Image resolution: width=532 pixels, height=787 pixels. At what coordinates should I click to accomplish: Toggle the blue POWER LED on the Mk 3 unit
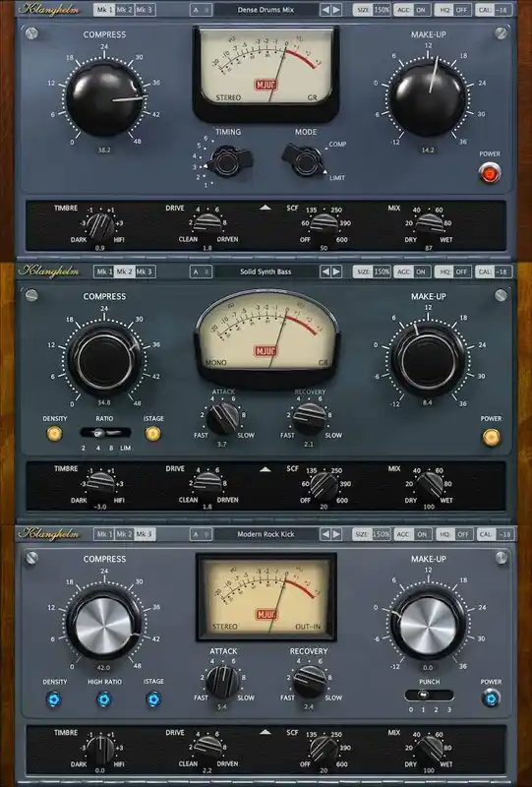tap(491, 698)
